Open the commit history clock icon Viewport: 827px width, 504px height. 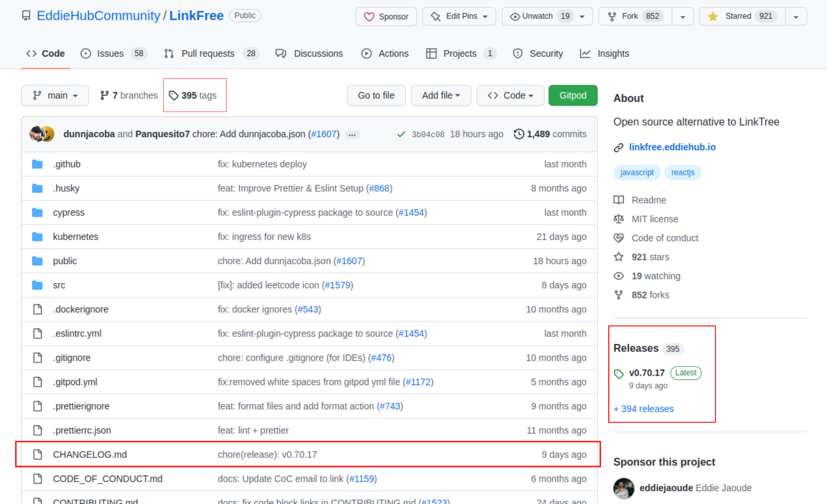point(519,134)
